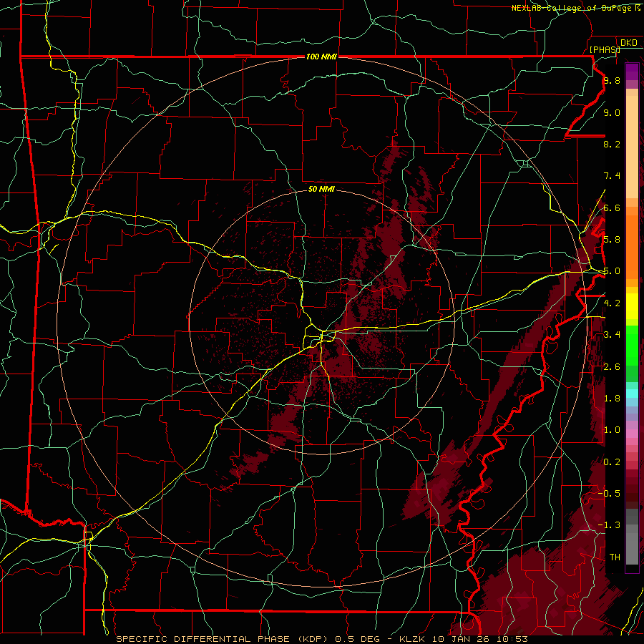Click the -0.5 value on the scale
The height and width of the screenshot is (644, 644).
point(609,494)
